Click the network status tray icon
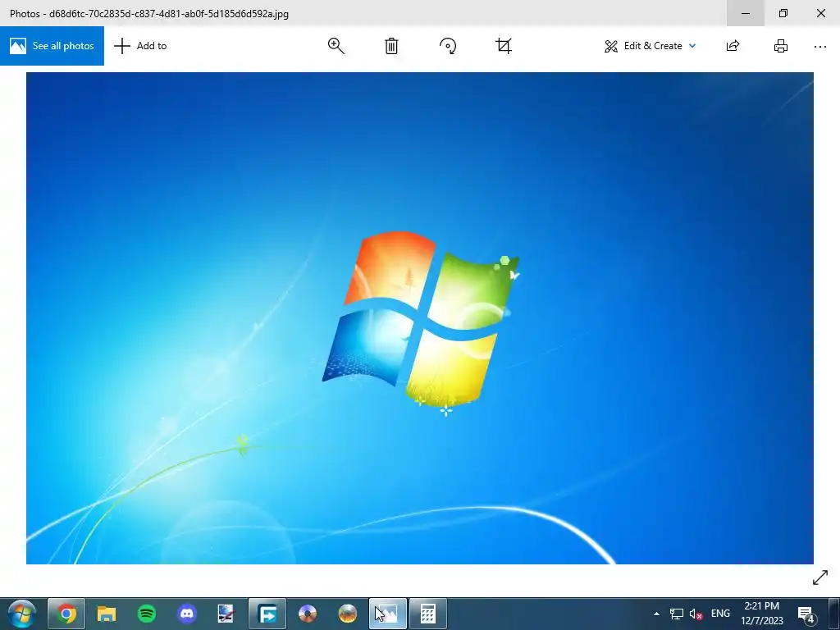Screen dimensions: 840x630 [x=677, y=614]
